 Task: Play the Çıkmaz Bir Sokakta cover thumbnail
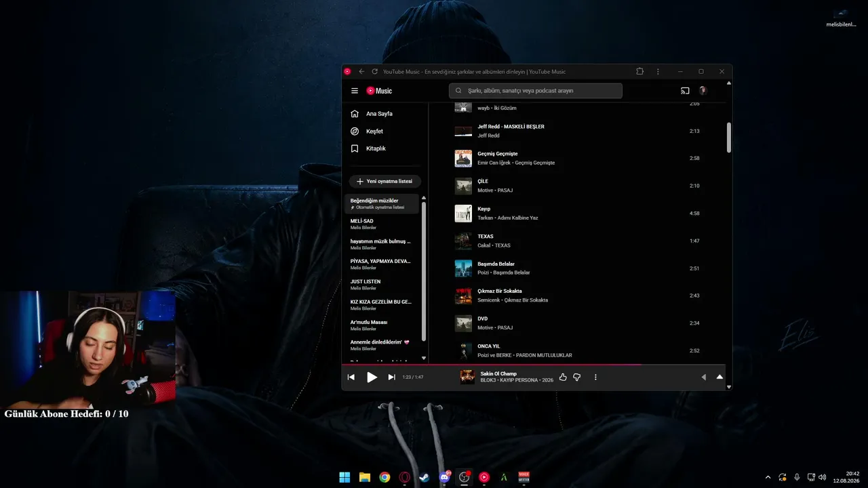[463, 296]
